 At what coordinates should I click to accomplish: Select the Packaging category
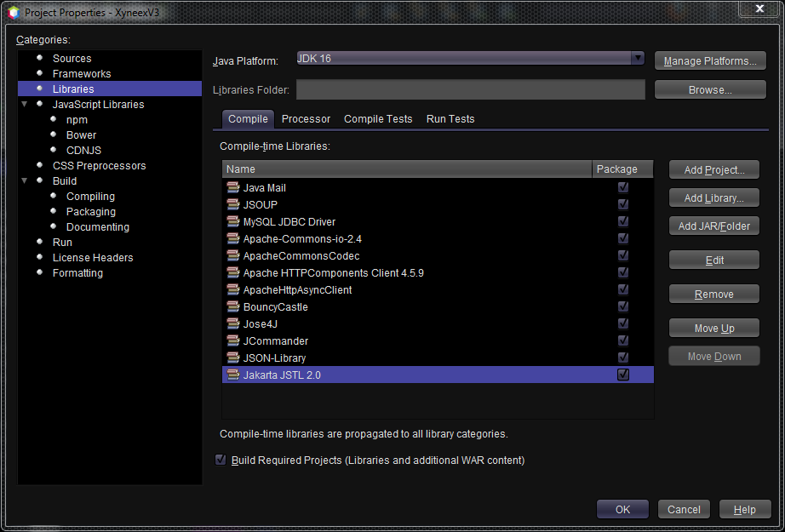click(90, 211)
